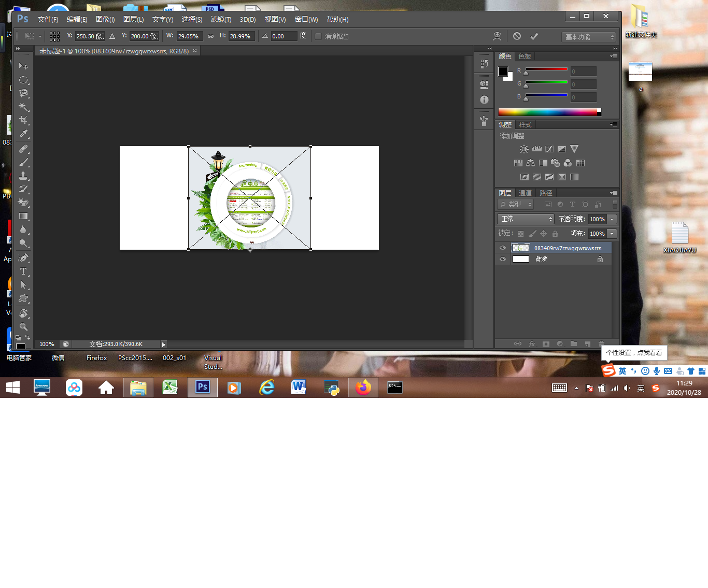Select the Eyedropper tool
Screen dimensions: 708x588
pyautogui.click(x=23, y=134)
